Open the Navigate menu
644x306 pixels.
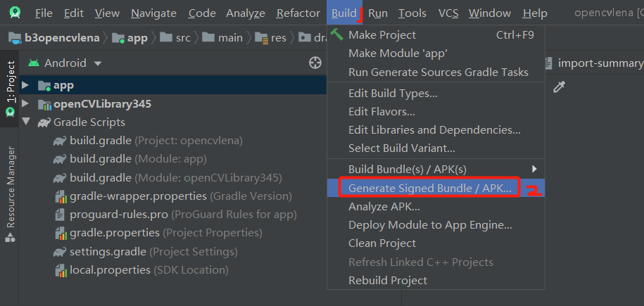point(154,13)
